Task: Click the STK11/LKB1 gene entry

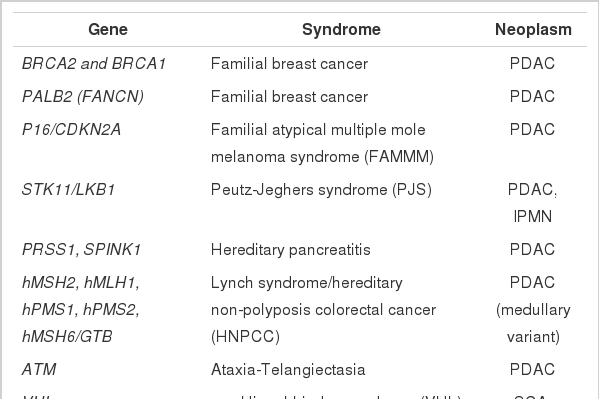Action: click(x=68, y=190)
